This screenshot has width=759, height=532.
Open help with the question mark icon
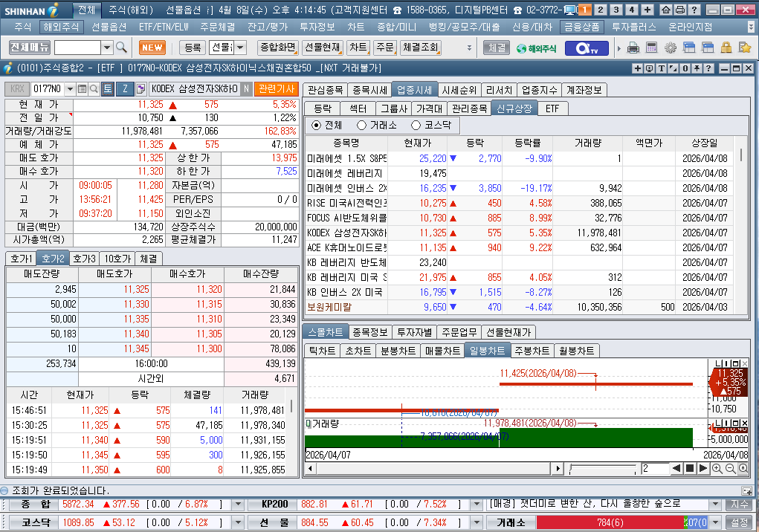[694, 10]
